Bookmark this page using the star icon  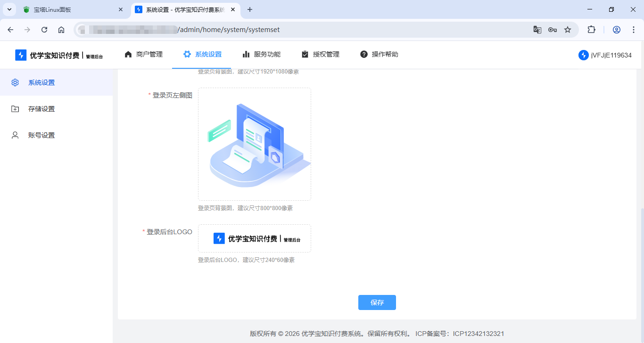(568, 29)
